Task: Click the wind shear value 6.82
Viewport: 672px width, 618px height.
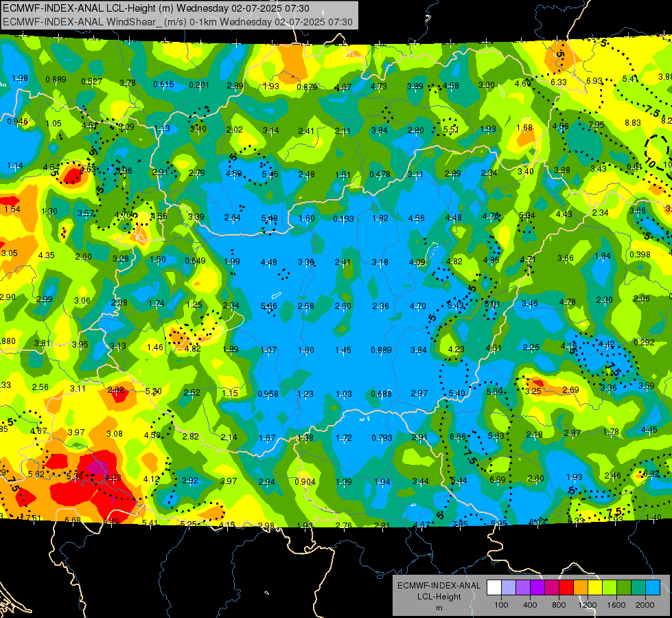Action: [x=651, y=474]
